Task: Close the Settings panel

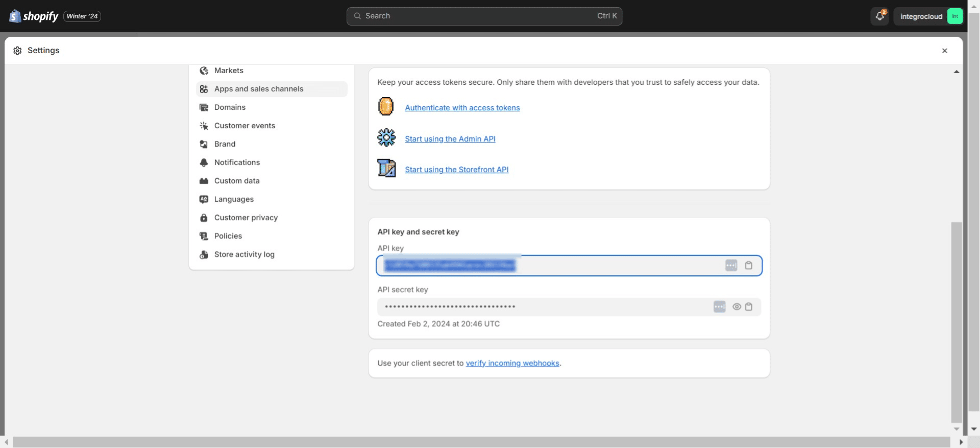Action: click(x=944, y=51)
